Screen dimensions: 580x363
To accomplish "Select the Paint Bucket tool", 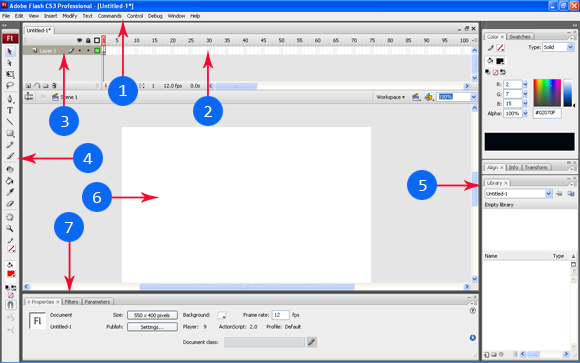I will tap(10, 181).
